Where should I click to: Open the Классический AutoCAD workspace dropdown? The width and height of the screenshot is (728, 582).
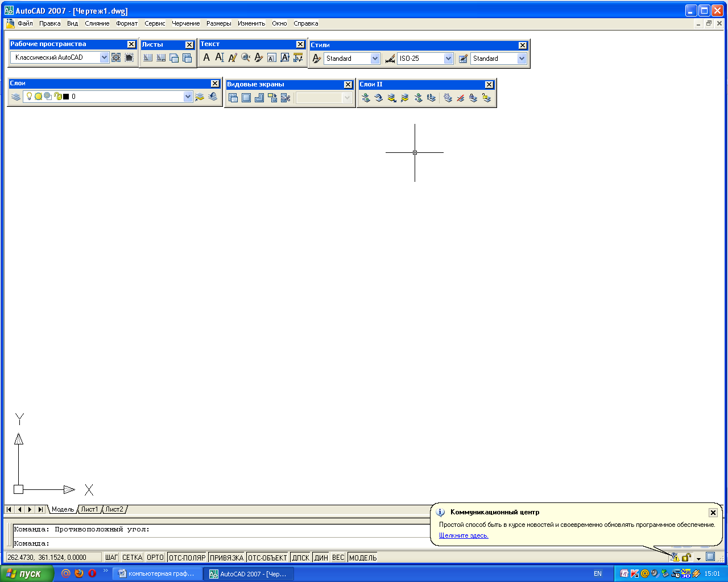[104, 57]
